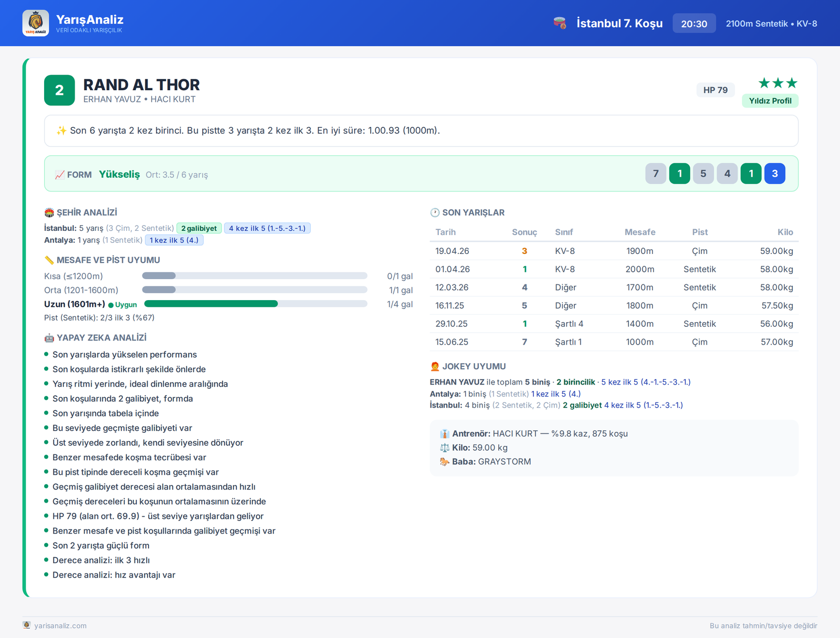Click the jockey icon by JOKEY UYUMU
Screen dimensions: 840x638
coord(435,366)
